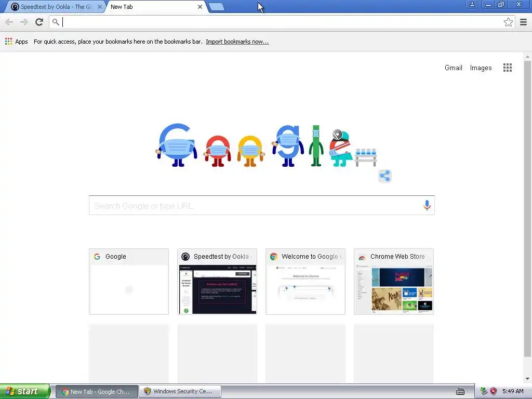
Task: Click the page scrollbar up arrow
Action: point(528,56)
